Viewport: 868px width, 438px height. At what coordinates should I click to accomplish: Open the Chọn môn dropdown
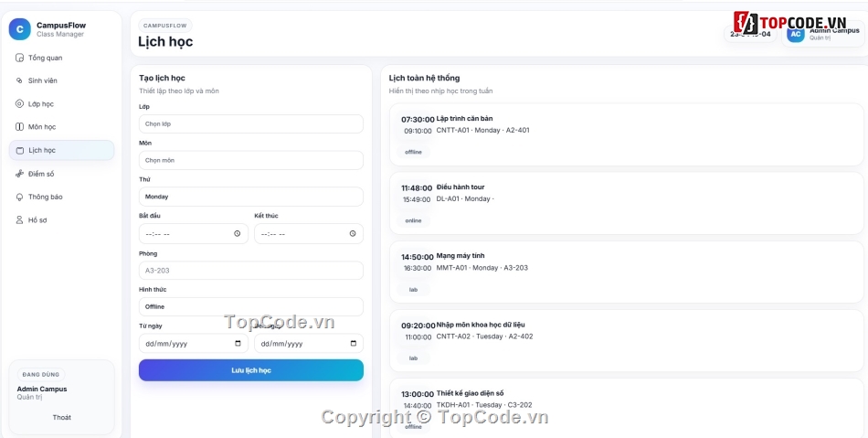[x=250, y=160]
